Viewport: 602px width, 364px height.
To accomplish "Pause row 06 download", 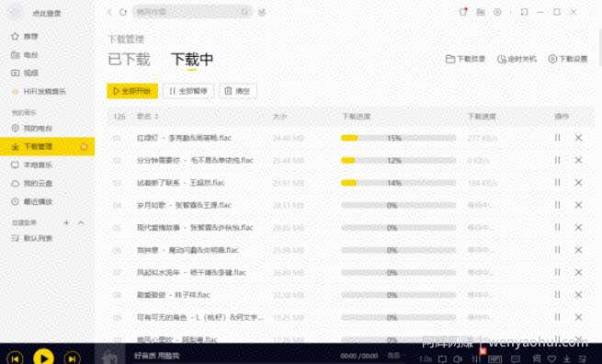I will 558,250.
